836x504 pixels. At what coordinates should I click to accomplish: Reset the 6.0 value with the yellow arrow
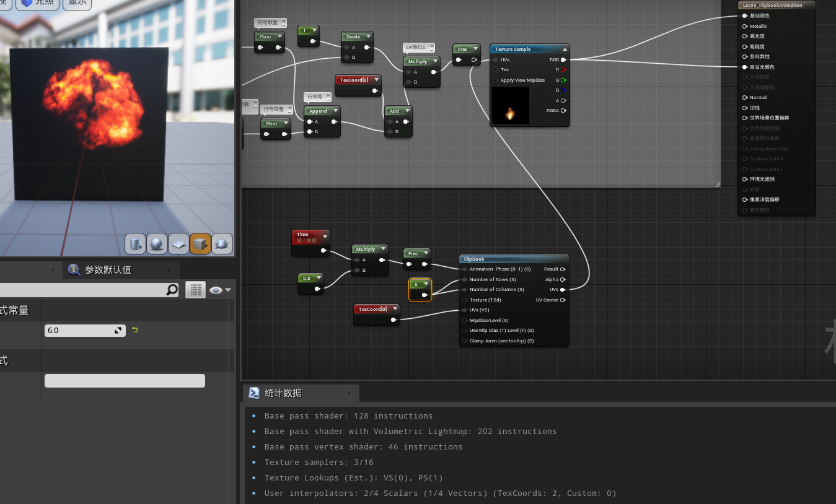(134, 330)
